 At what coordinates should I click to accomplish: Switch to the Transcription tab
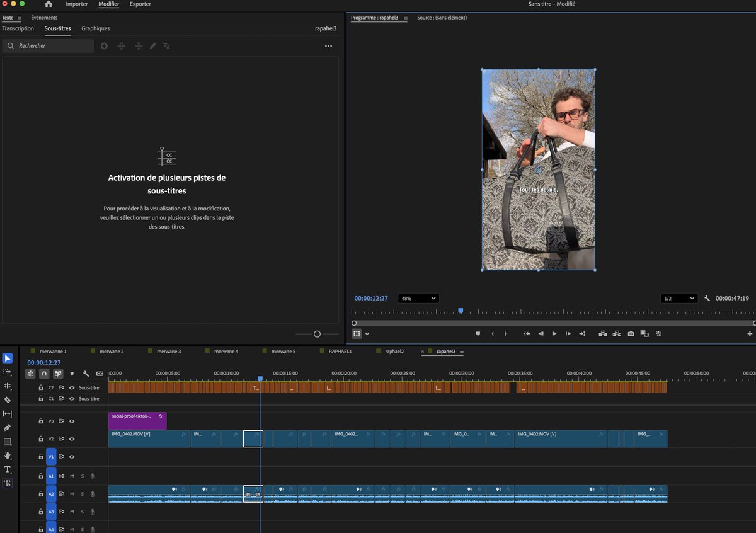tap(18, 28)
